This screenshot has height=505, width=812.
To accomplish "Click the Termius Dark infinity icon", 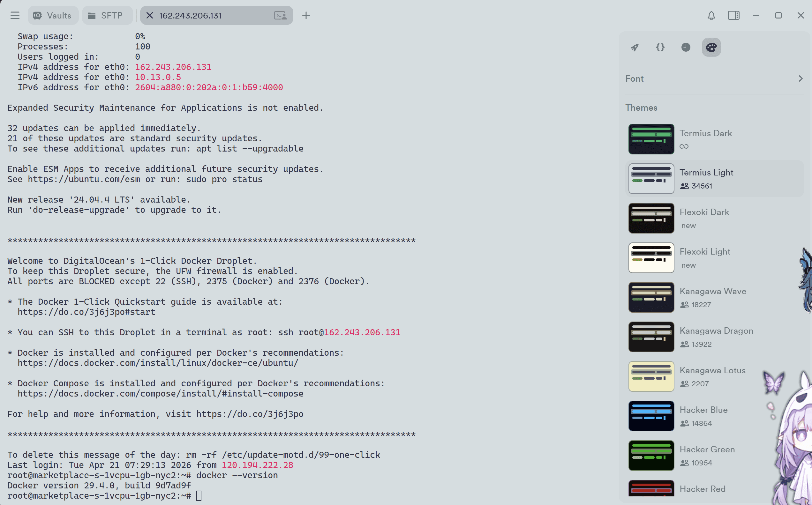I will coord(684,146).
